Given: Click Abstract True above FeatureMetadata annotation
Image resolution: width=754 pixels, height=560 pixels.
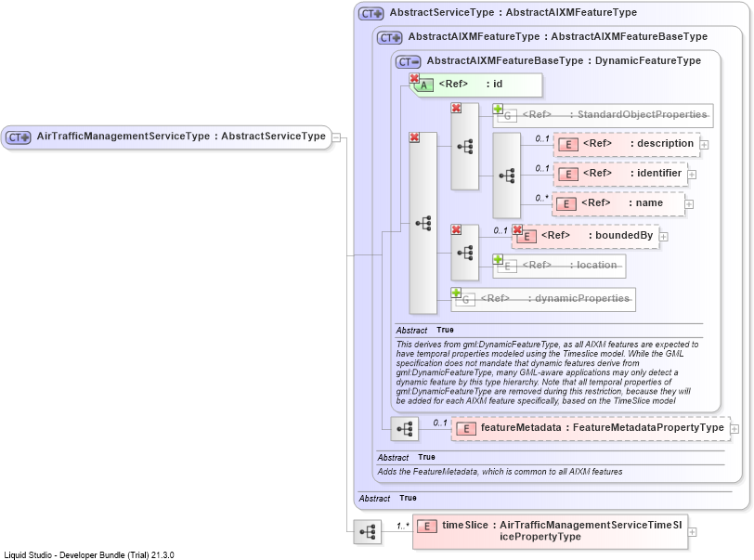Looking at the screenshot, I should point(406,458).
